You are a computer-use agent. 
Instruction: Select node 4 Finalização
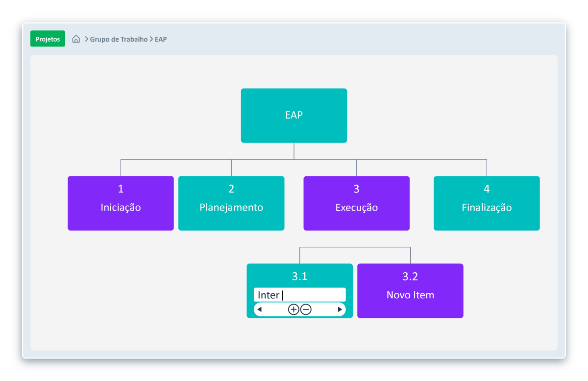point(487,203)
